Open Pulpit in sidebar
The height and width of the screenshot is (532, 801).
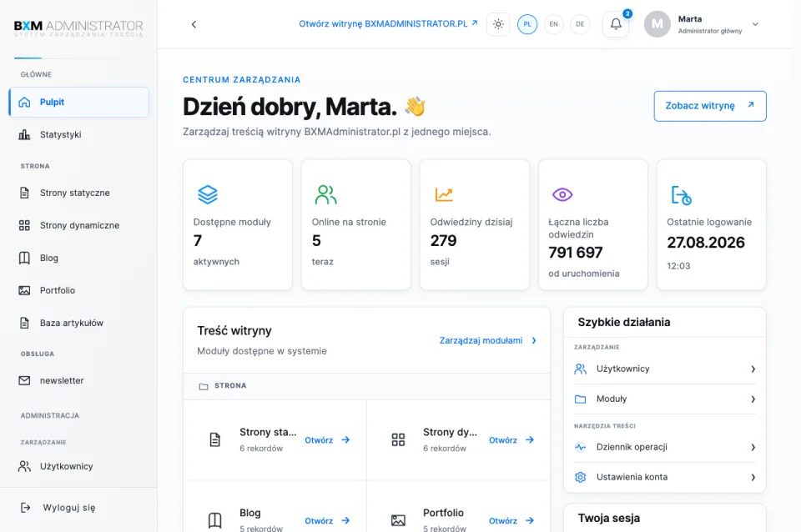click(78, 102)
